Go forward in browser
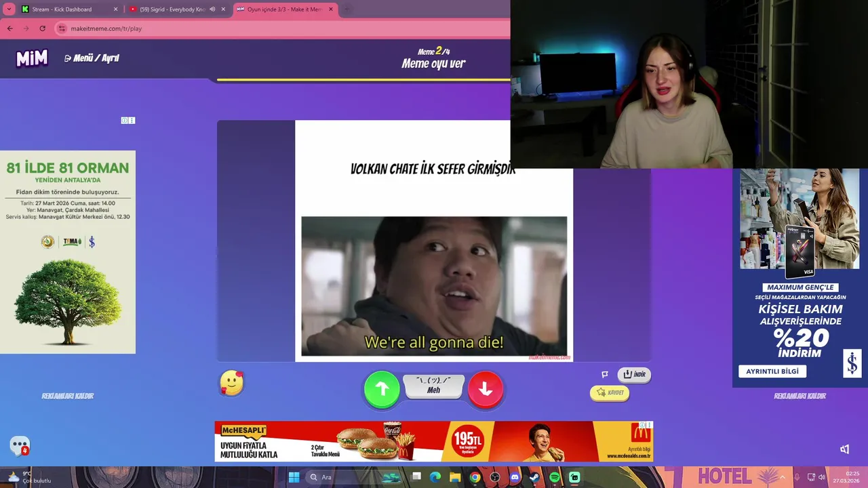The height and width of the screenshot is (488, 868). [x=26, y=28]
